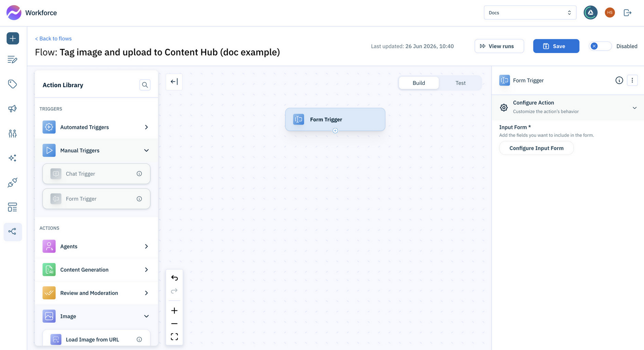644x350 pixels.
Task: Select Load Image from URL action
Action: [96, 338]
